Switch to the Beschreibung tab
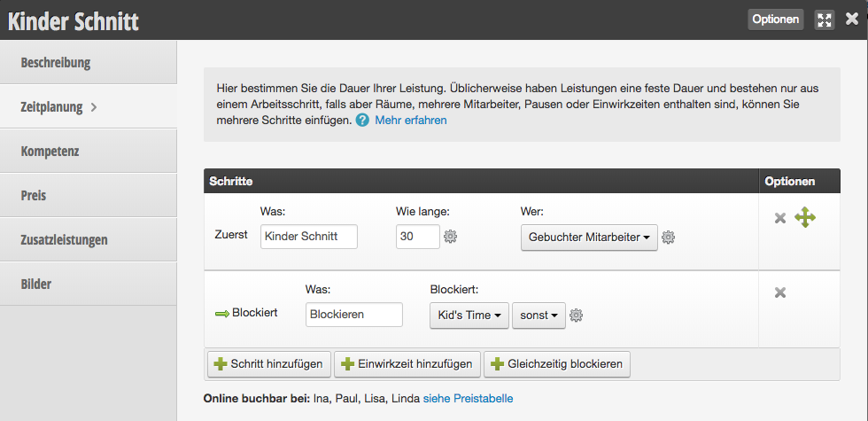 click(x=89, y=62)
